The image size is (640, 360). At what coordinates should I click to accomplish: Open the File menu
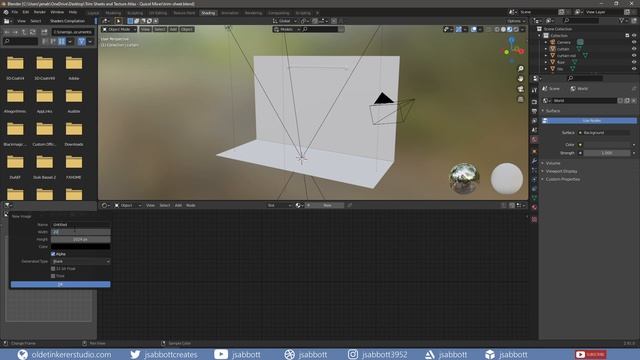[x=15, y=12]
